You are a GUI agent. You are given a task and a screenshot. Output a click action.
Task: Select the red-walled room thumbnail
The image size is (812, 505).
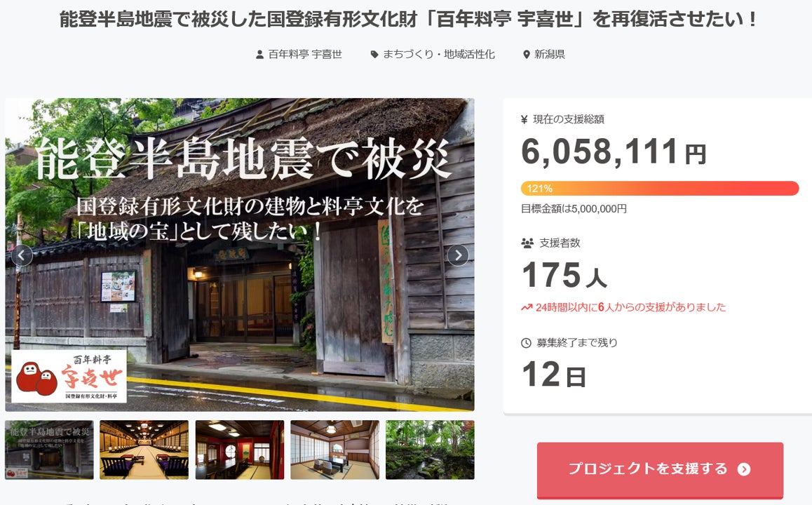(240, 450)
